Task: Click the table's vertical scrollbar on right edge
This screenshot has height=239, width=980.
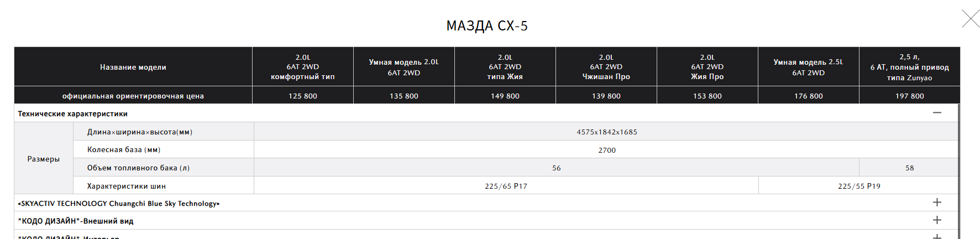Action: point(959,172)
